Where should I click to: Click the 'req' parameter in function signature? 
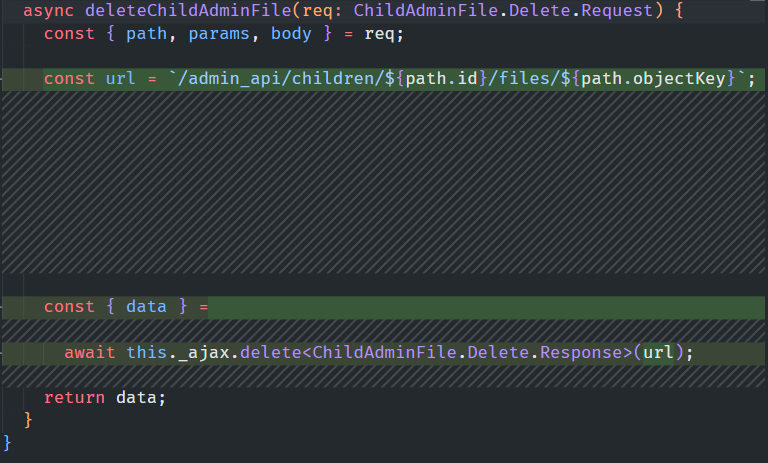coord(318,11)
